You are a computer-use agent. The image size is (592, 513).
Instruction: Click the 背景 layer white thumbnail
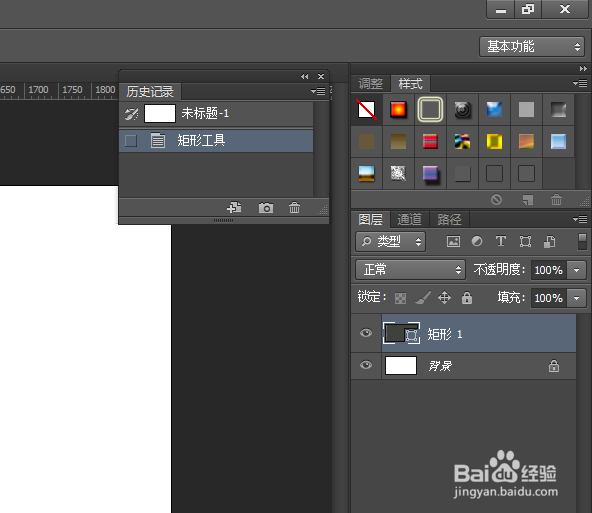click(401, 365)
